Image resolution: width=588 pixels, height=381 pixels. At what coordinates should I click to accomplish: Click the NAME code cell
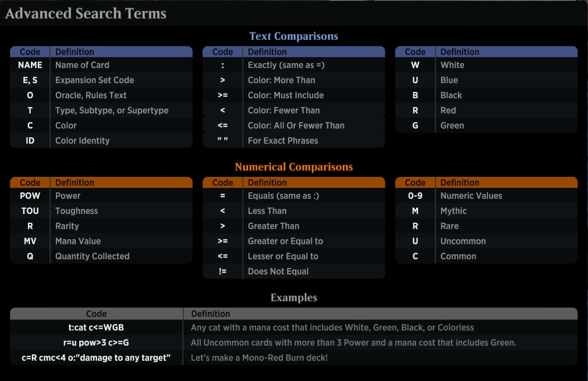point(30,65)
